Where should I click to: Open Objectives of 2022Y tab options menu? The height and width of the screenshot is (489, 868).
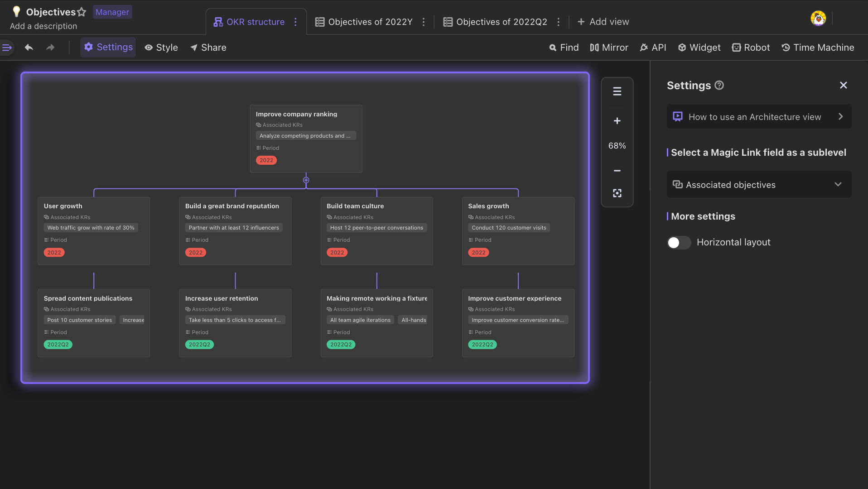coord(424,22)
